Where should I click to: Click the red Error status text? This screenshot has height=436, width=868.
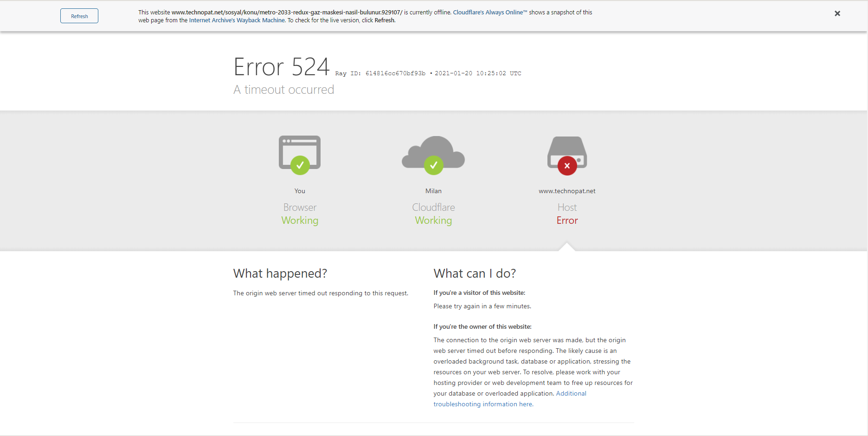pos(567,221)
